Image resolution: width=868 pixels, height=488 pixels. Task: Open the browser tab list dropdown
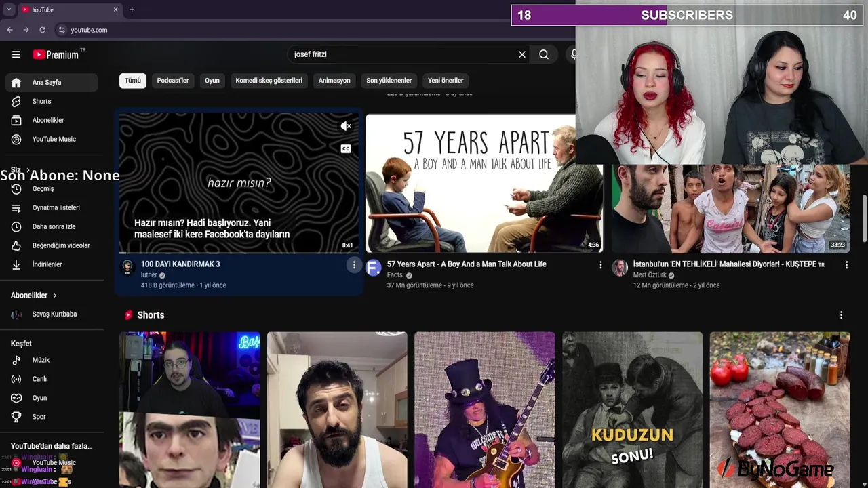point(9,9)
